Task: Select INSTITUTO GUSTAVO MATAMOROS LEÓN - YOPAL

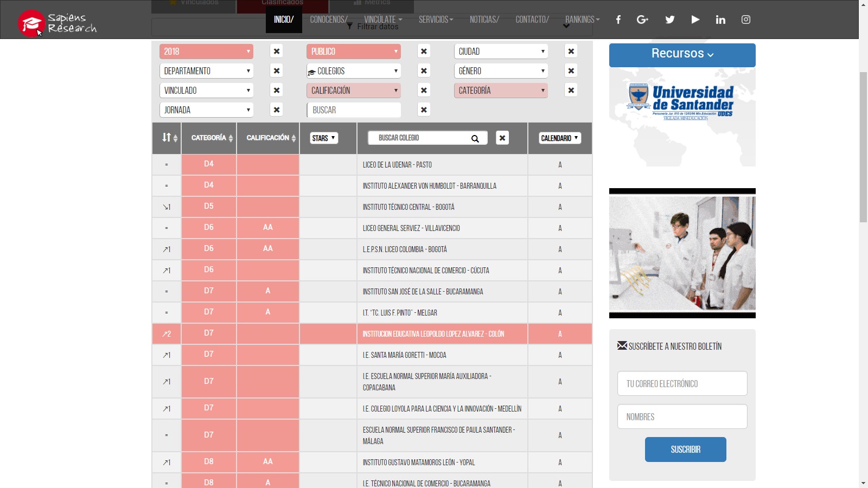Action: tap(419, 463)
